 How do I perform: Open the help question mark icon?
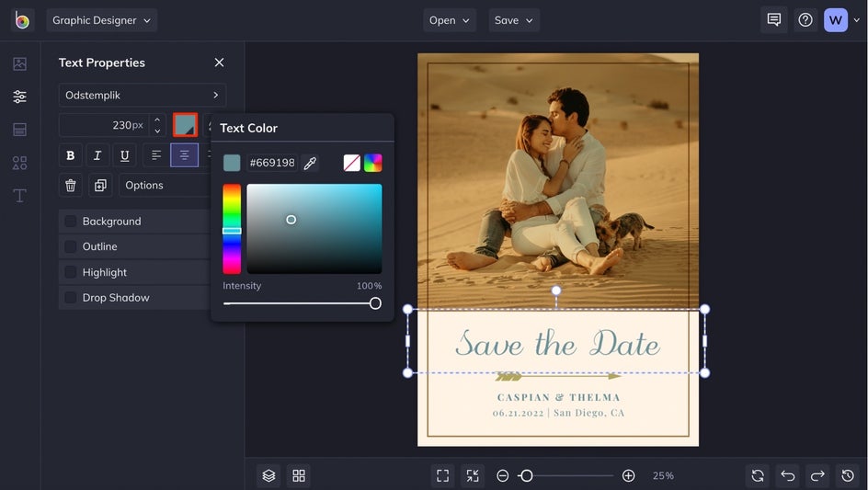click(x=805, y=20)
